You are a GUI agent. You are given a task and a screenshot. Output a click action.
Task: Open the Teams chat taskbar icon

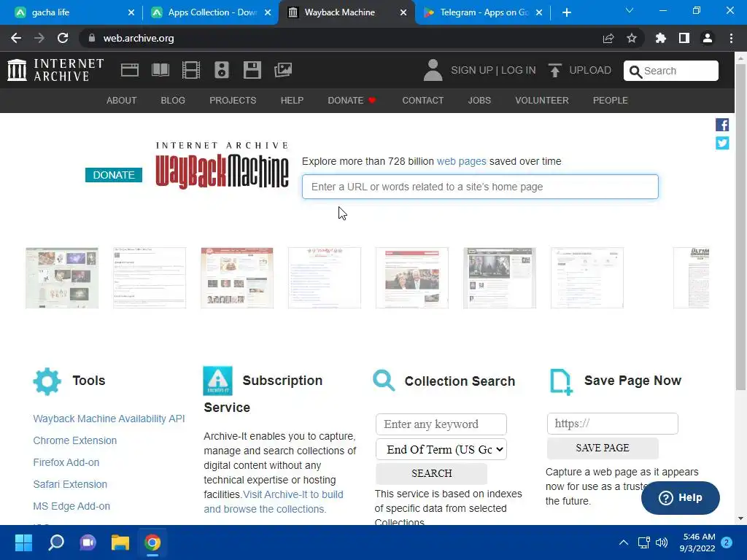pos(88,542)
